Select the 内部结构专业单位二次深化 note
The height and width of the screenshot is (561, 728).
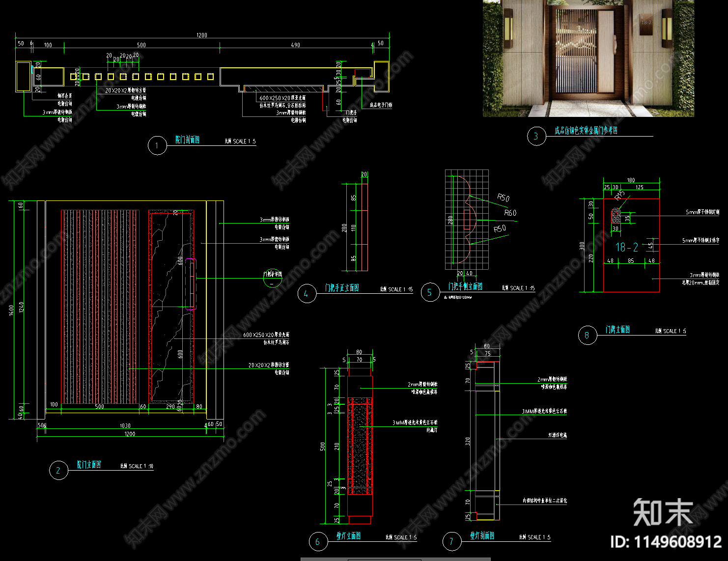point(545,501)
